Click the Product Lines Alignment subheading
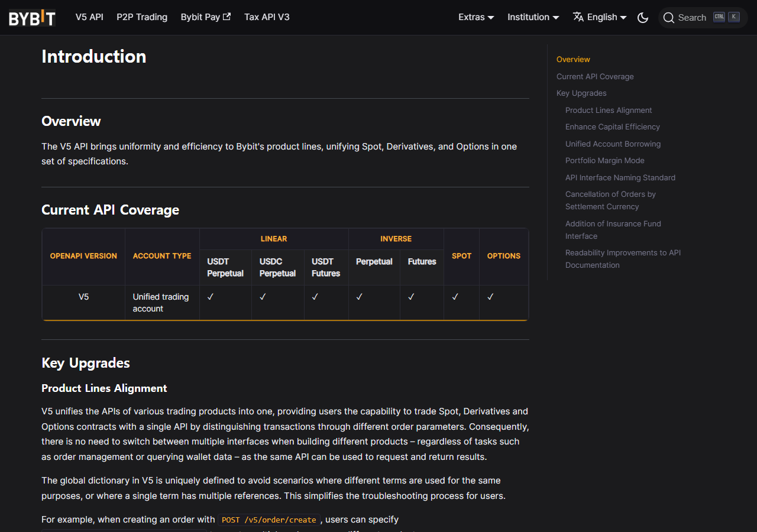The image size is (757, 532). coord(104,388)
